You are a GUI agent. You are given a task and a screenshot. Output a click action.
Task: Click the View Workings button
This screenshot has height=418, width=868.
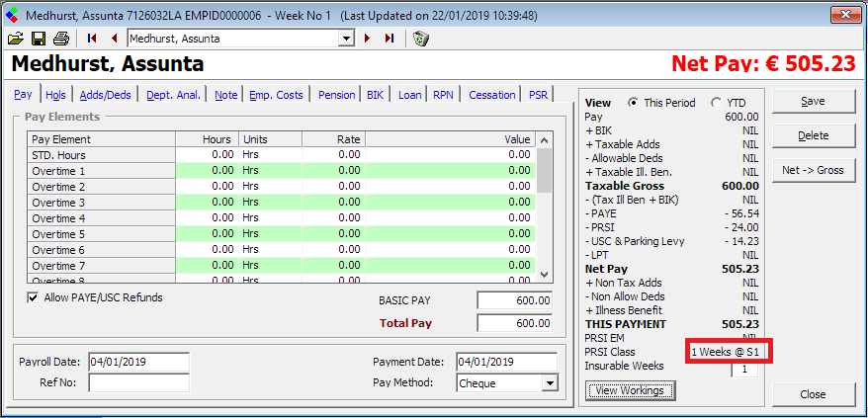pyautogui.click(x=630, y=391)
